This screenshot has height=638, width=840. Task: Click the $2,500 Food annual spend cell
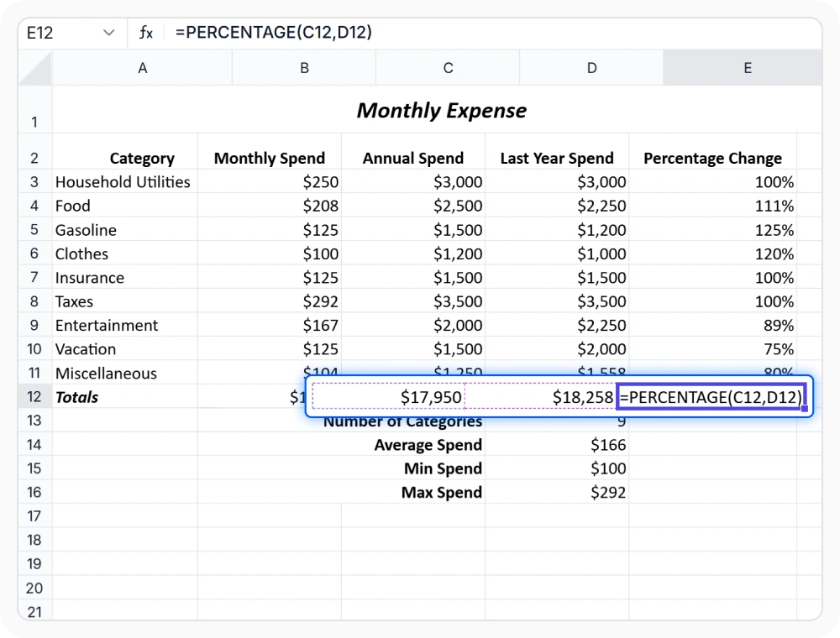point(413,206)
